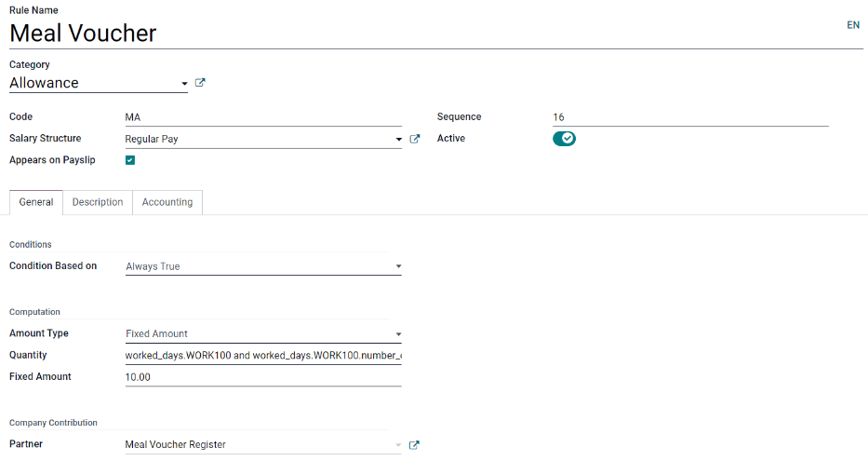This screenshot has height=461, width=868.
Task: Click the Fixed Amount field
Action: [x=262, y=377]
